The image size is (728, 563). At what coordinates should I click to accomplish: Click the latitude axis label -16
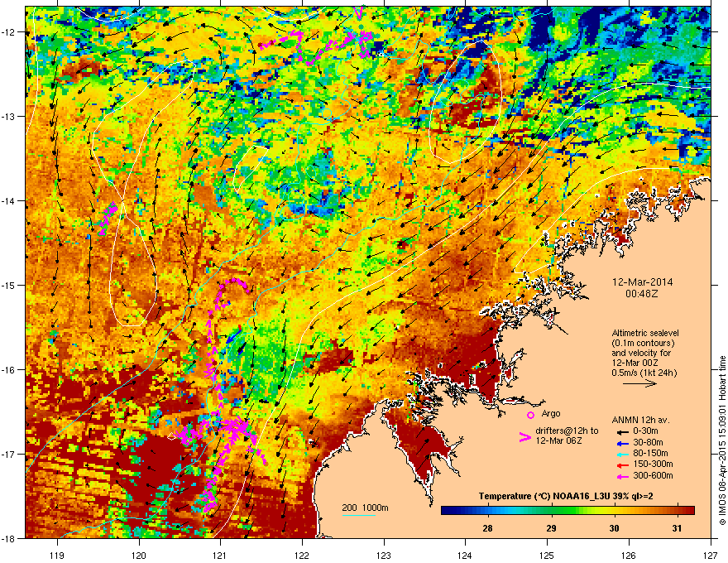(9, 370)
